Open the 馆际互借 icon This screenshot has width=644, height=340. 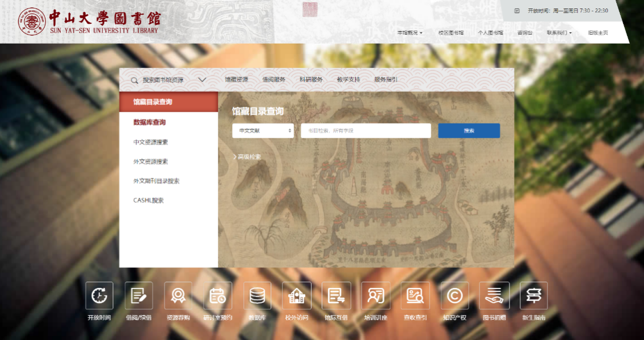click(x=336, y=295)
